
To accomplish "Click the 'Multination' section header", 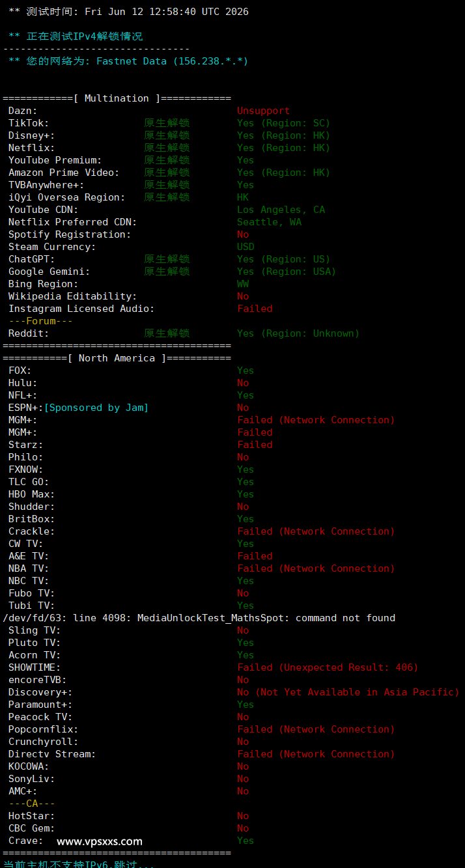I will 117,98.
